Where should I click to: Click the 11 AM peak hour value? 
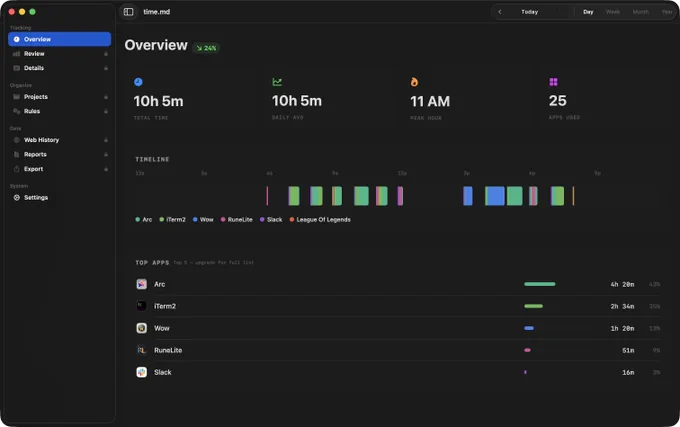click(x=430, y=101)
